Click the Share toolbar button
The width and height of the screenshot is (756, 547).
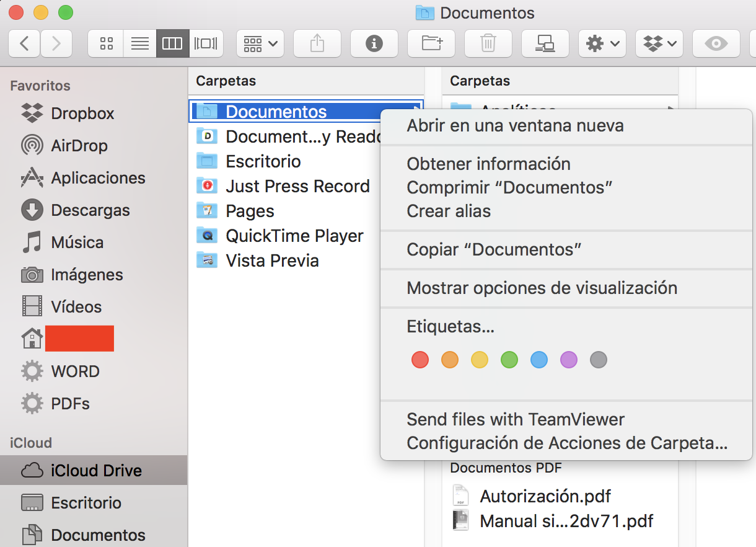317,43
